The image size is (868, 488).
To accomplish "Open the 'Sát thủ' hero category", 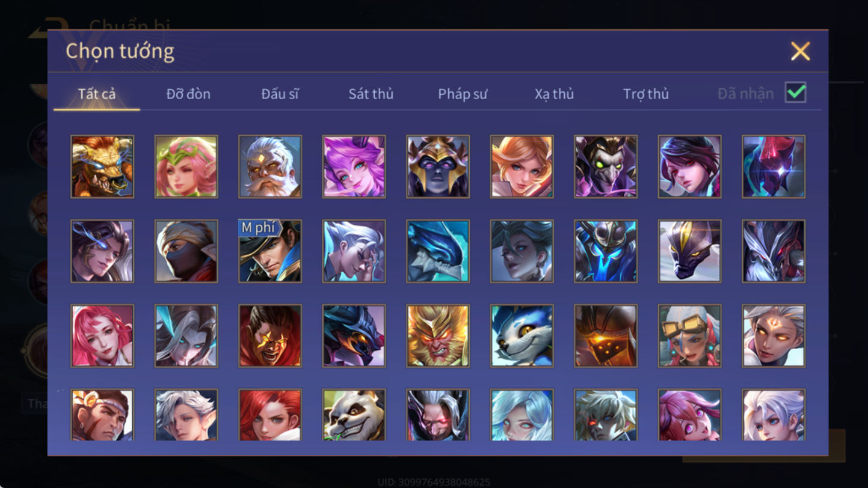I will tap(371, 94).
